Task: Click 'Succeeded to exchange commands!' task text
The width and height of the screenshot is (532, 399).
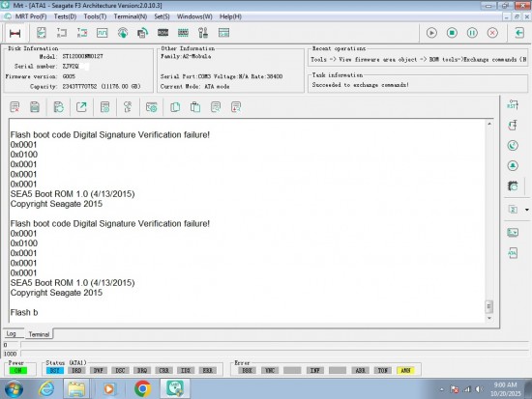Action: point(361,85)
